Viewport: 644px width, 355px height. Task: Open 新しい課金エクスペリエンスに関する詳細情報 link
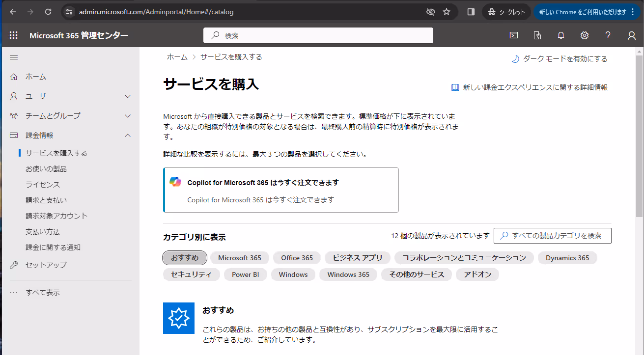click(535, 87)
